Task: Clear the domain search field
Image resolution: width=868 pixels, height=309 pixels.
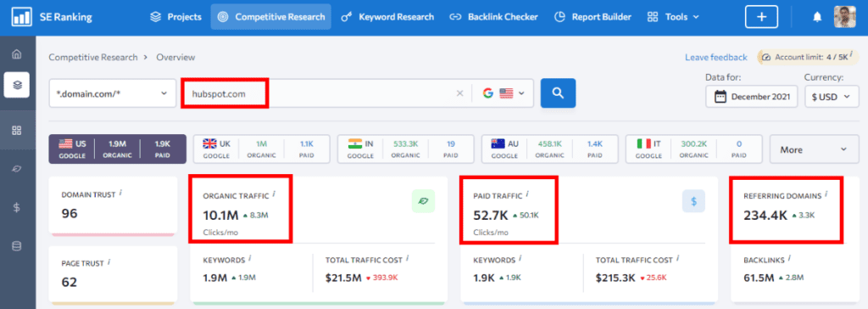Action: [x=459, y=93]
